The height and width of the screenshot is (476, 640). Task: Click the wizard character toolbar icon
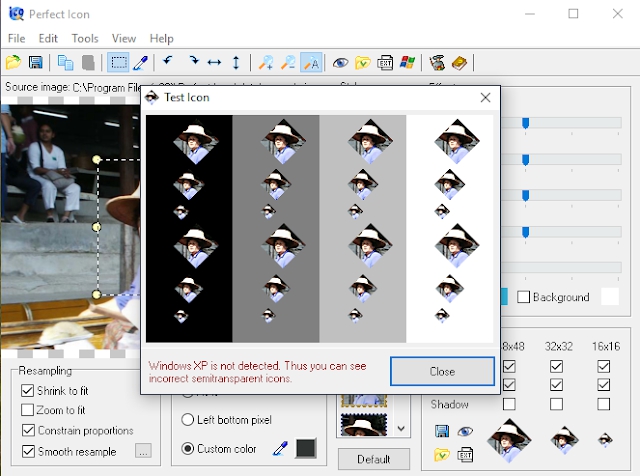(x=437, y=62)
